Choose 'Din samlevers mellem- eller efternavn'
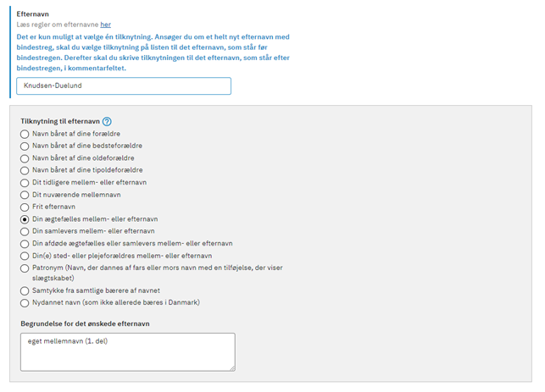 (x=25, y=232)
